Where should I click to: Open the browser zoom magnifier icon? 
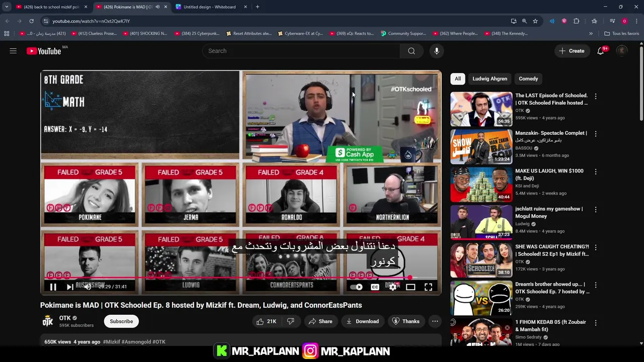tap(524, 21)
